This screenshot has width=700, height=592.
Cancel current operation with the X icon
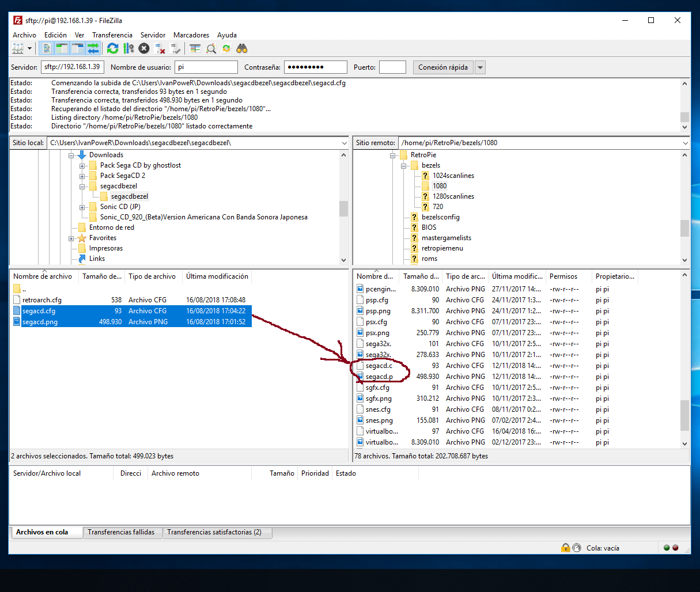coord(144,49)
